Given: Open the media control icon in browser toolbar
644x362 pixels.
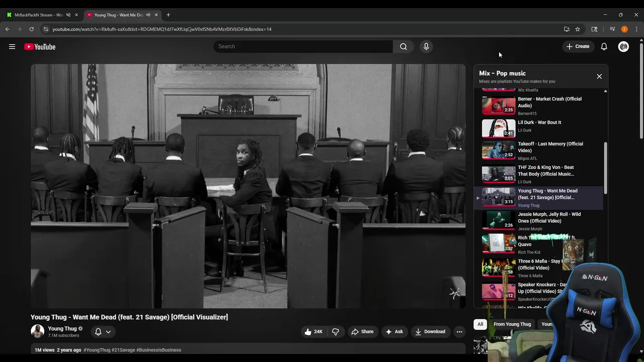Looking at the screenshot, I should click(x=612, y=29).
